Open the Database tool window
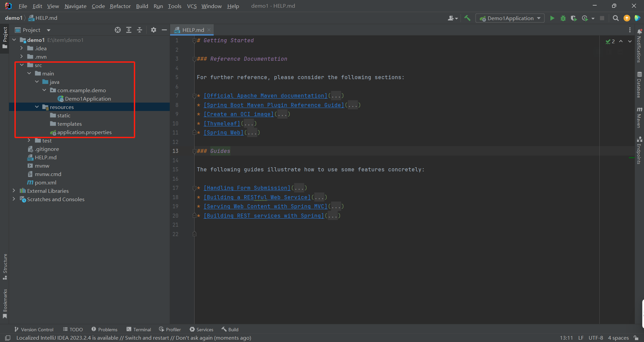 (x=639, y=84)
